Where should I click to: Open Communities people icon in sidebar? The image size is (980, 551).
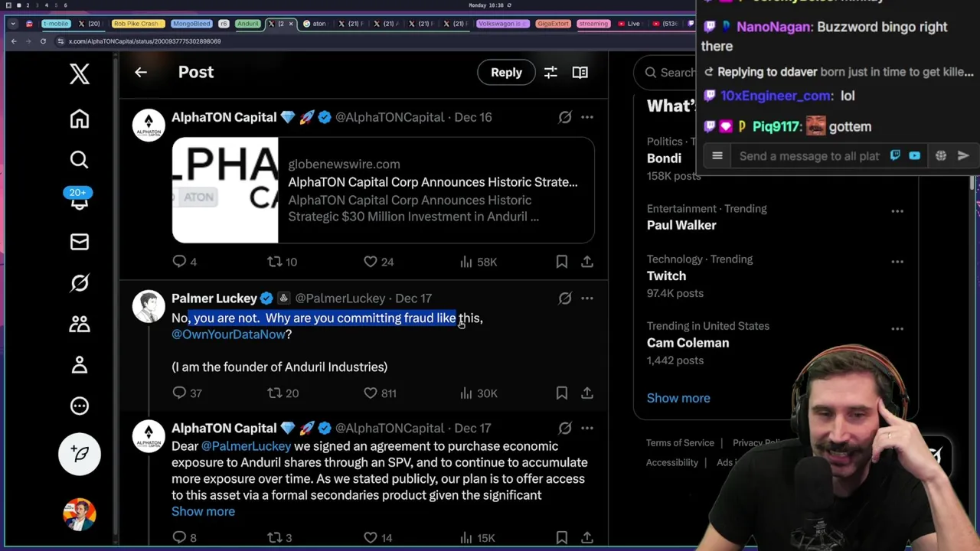[x=80, y=324]
